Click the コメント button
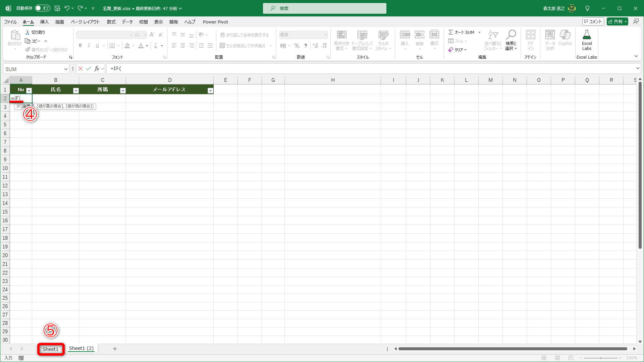 593,21
